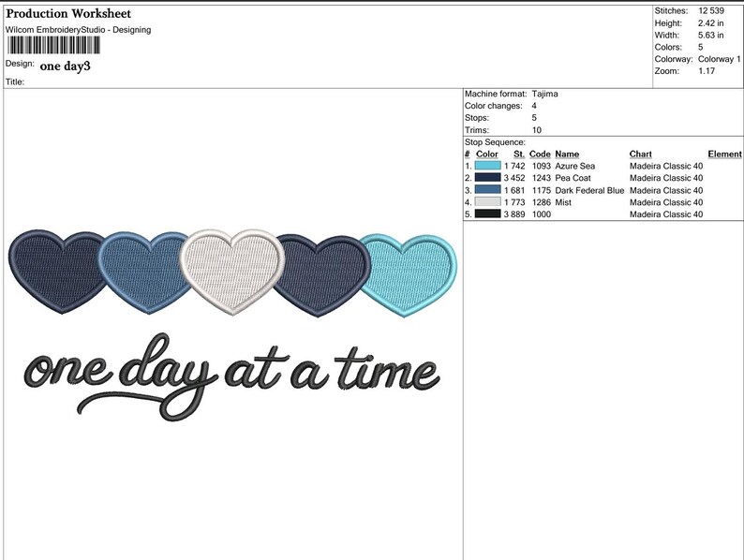The height and width of the screenshot is (560, 744).
Task: Click the zoom value '1.17'
Action: point(706,70)
